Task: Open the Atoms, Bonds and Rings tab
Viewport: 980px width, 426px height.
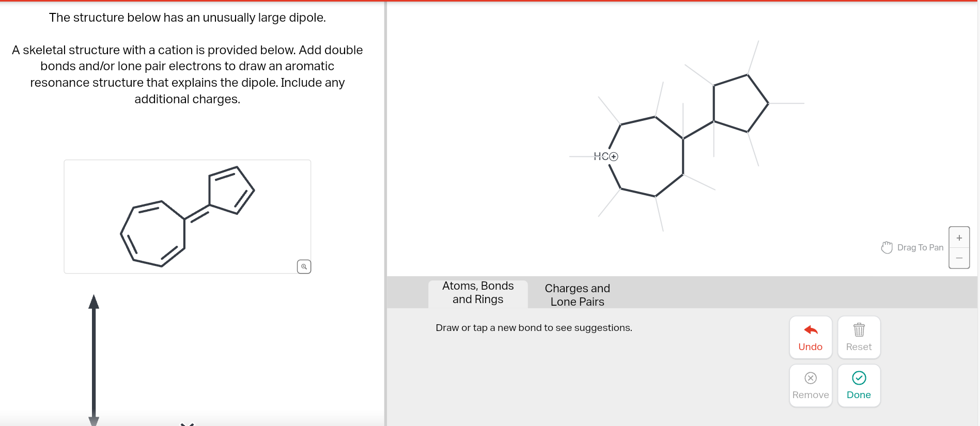Action: point(478,293)
